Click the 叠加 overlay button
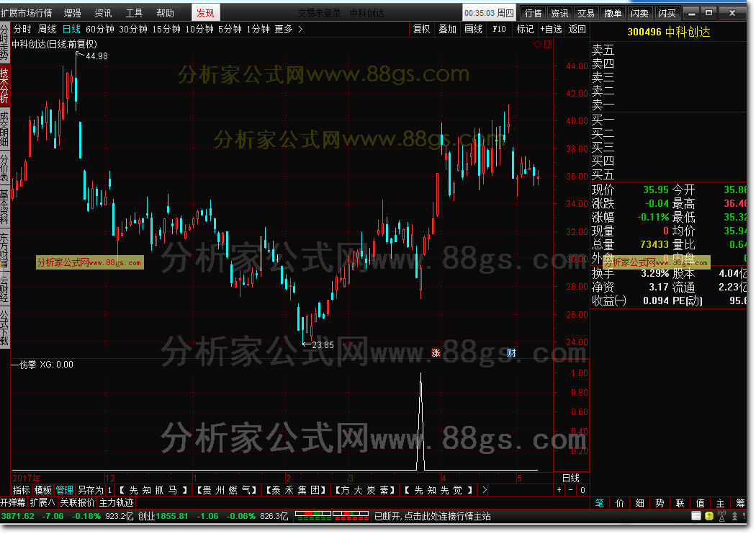The width and height of the screenshot is (756, 534). coord(447,30)
